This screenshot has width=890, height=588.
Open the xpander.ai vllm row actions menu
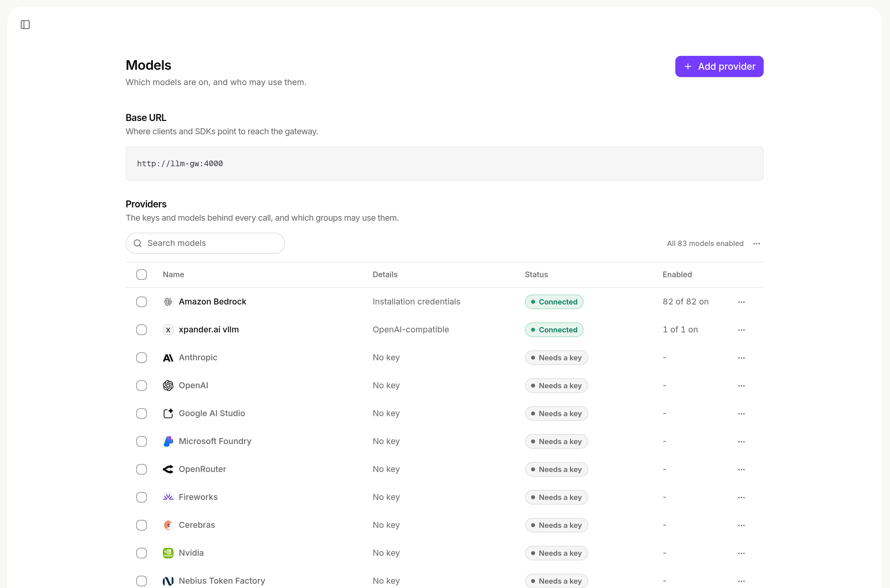tap(741, 330)
